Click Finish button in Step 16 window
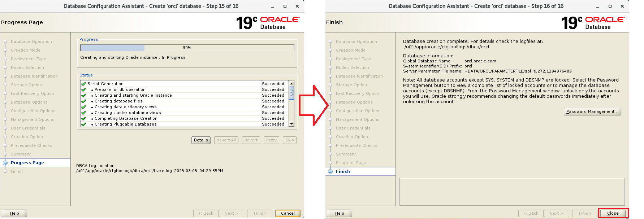This screenshot has width=644, height=219. 585,213
